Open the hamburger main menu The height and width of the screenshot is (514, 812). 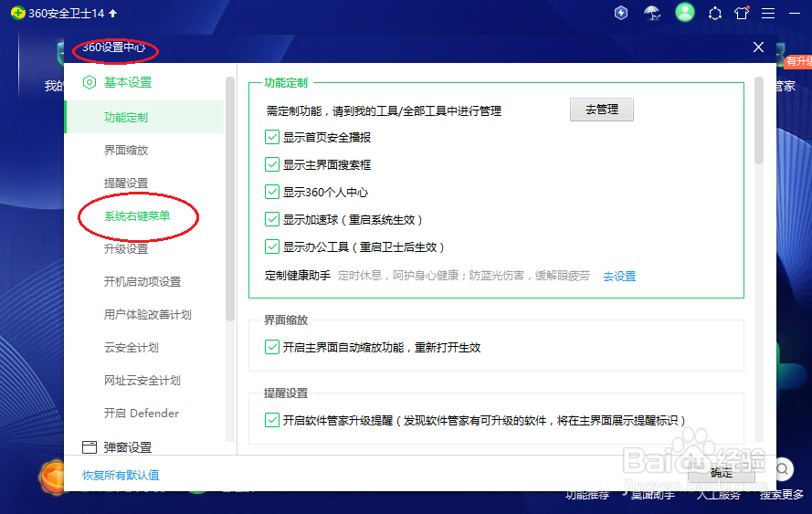[768, 14]
